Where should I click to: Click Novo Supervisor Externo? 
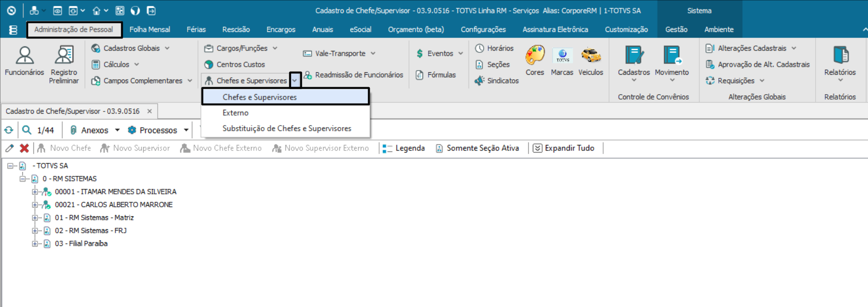click(320, 148)
